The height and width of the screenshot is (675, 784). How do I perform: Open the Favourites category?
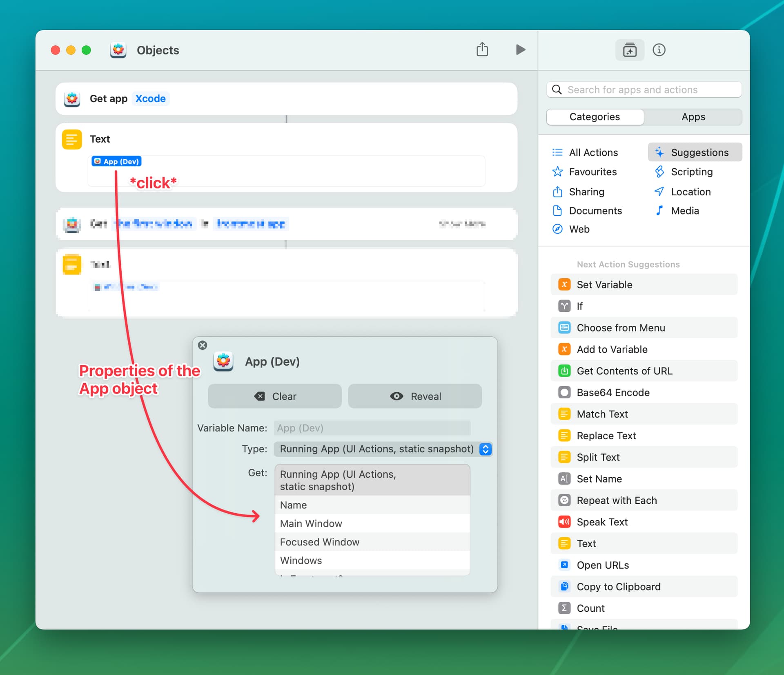tap(592, 172)
